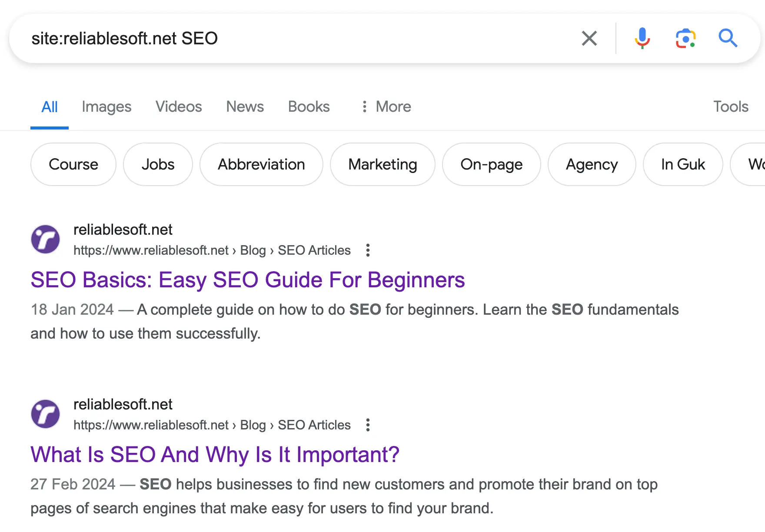Clear the search query with X icon

589,38
